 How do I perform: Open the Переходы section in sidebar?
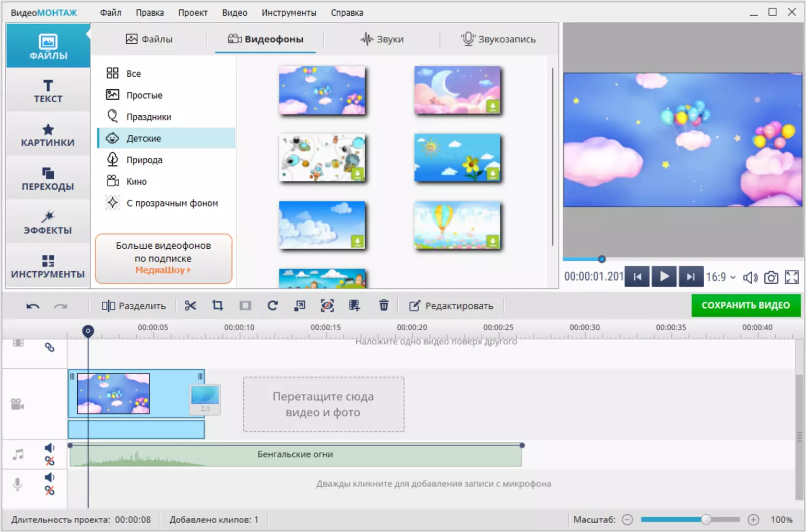[x=48, y=178]
